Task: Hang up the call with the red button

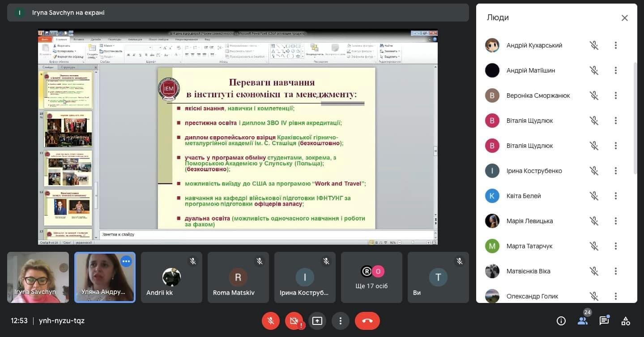Action: click(367, 321)
